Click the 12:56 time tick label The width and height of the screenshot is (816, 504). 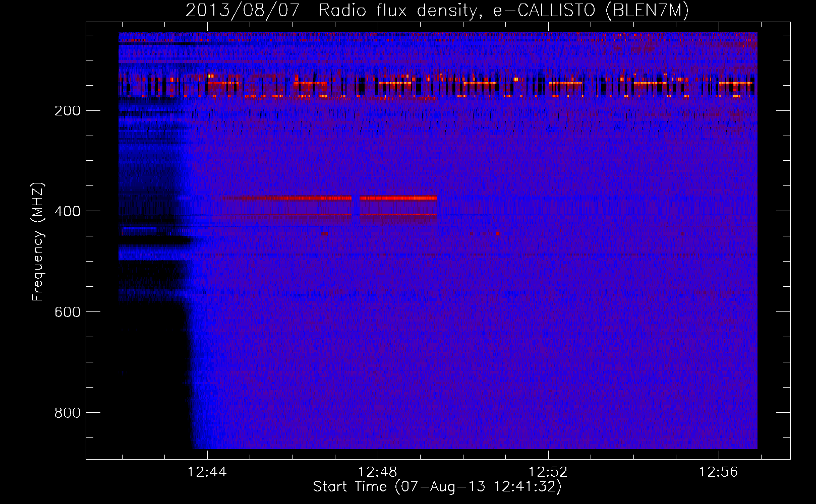click(718, 472)
